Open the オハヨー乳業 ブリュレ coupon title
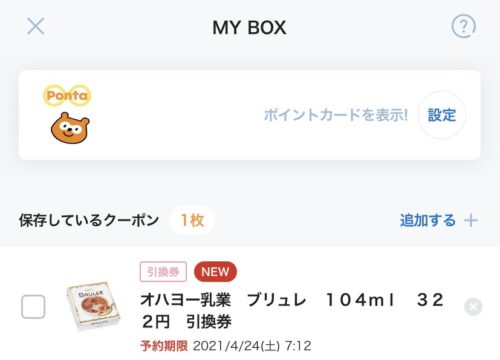This screenshot has width=500, height=360. [292, 311]
